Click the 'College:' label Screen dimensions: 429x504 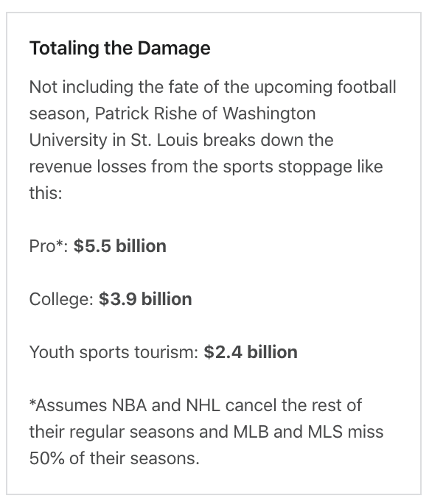[61, 300]
